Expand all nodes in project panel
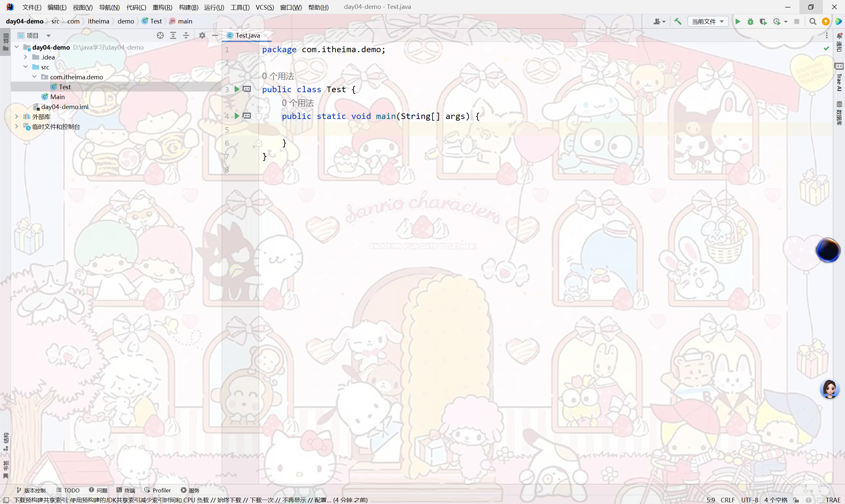The height and width of the screenshot is (504, 845). coord(173,35)
